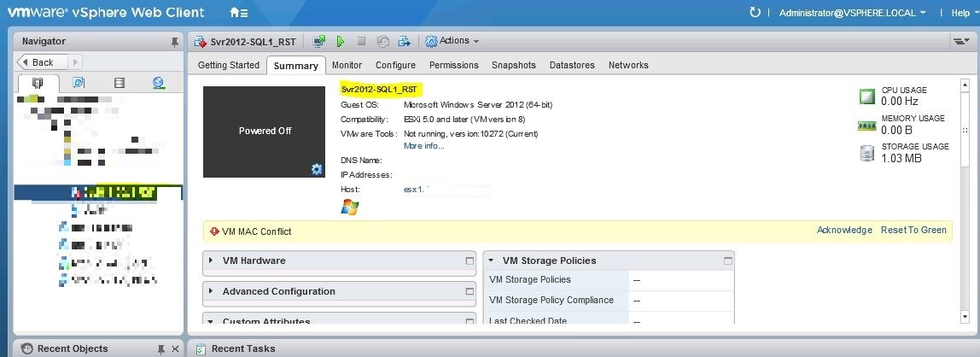The image size is (980, 357).
Task: Open the Home menu icon in header
Action: 238,13
